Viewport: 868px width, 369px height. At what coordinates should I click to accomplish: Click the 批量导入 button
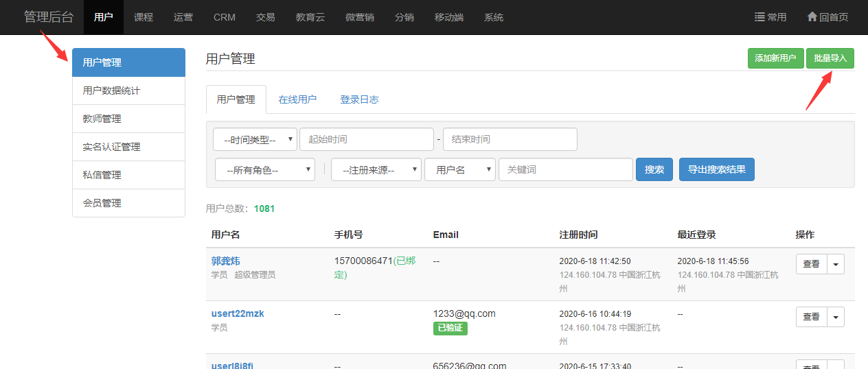coord(830,58)
